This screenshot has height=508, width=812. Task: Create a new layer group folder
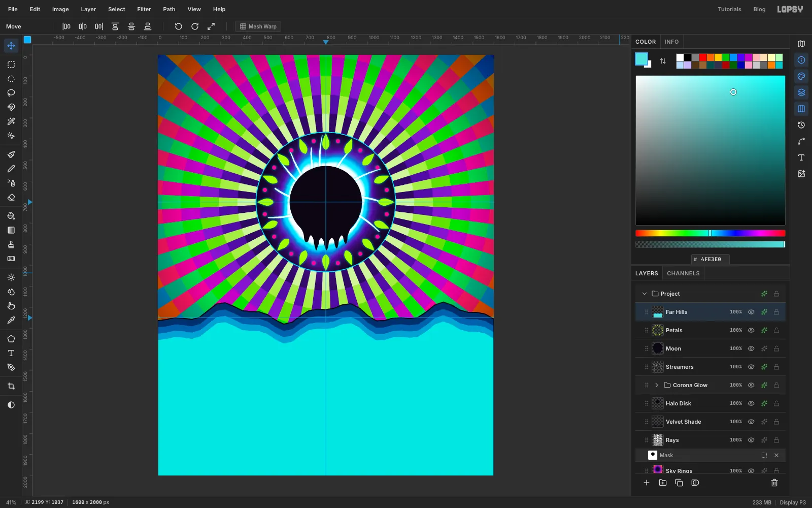pyautogui.click(x=663, y=483)
